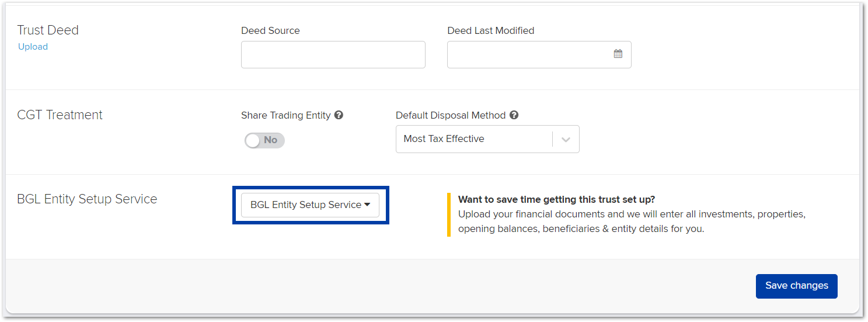The height and width of the screenshot is (322, 868).
Task: Click the Default Disposal Method label text
Action: (451, 115)
